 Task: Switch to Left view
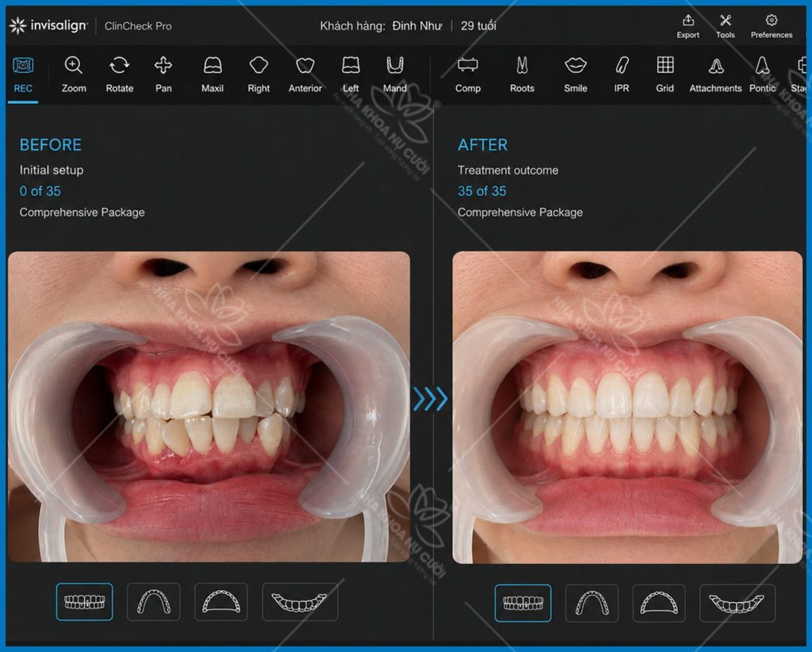point(350,75)
